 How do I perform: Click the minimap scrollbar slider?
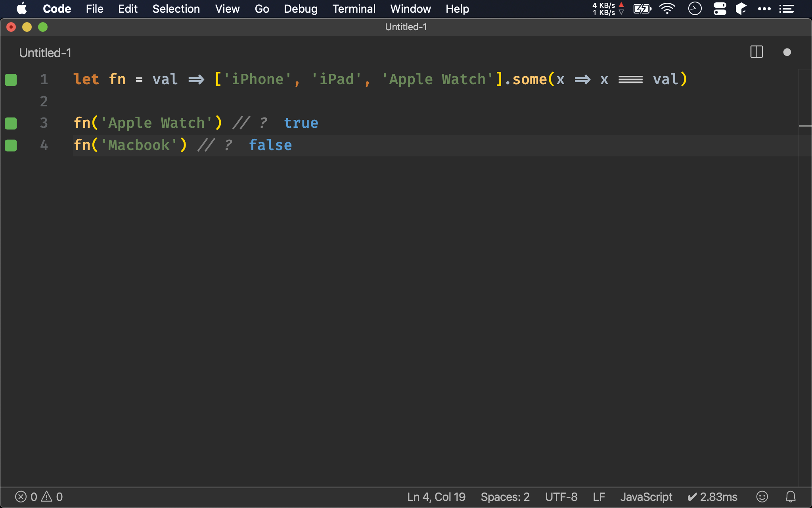805,126
